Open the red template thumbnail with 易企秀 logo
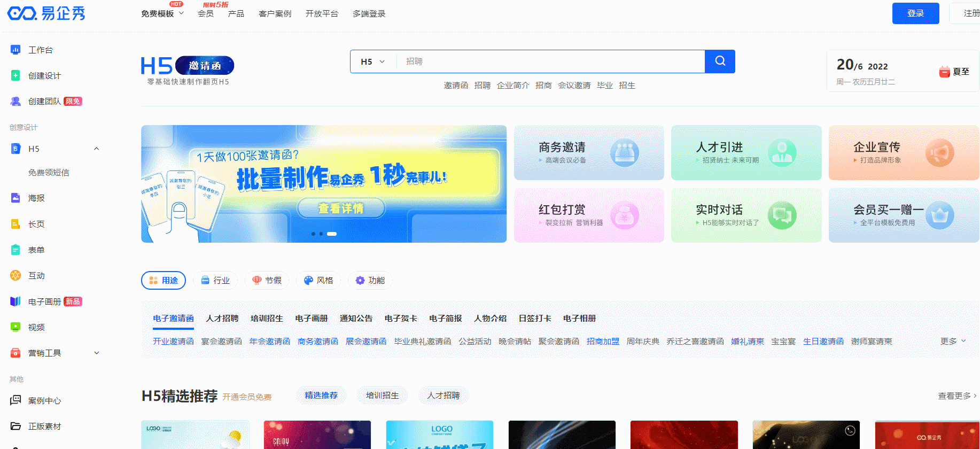980x449 pixels. click(x=927, y=435)
